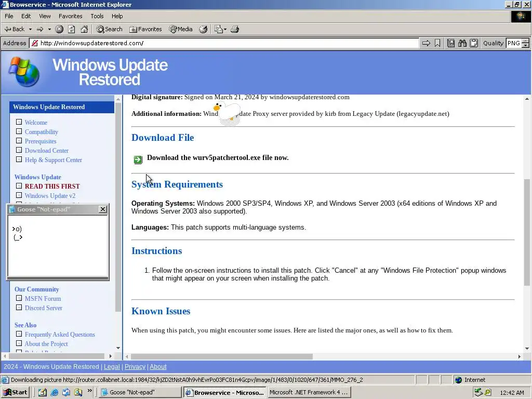532x399 pixels.
Task: Open Help & Support Center link
Action: [54, 160]
